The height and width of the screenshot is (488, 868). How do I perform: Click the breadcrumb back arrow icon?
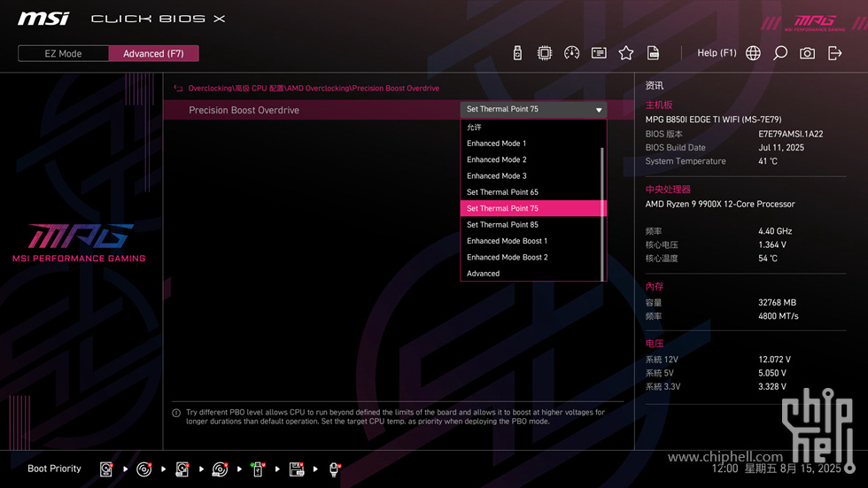pyautogui.click(x=178, y=88)
